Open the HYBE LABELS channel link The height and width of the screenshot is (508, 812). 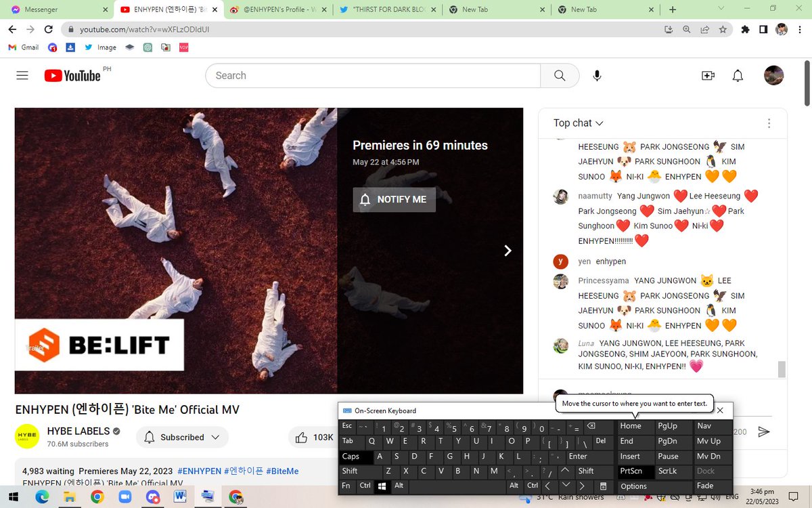click(x=78, y=431)
